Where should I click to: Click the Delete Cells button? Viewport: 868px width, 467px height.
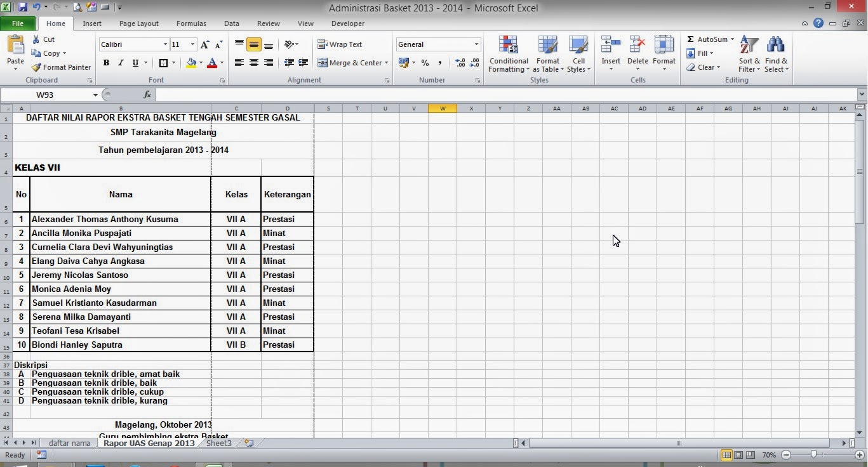pyautogui.click(x=637, y=55)
